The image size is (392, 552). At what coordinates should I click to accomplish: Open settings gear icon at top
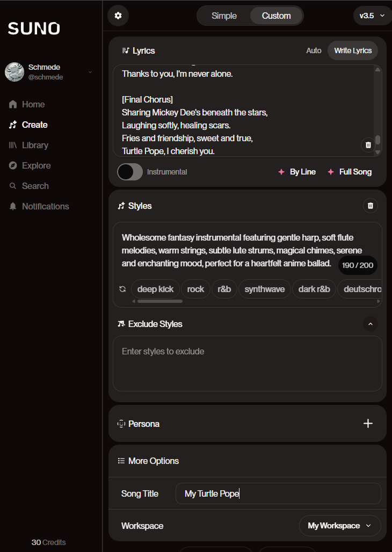click(x=118, y=16)
